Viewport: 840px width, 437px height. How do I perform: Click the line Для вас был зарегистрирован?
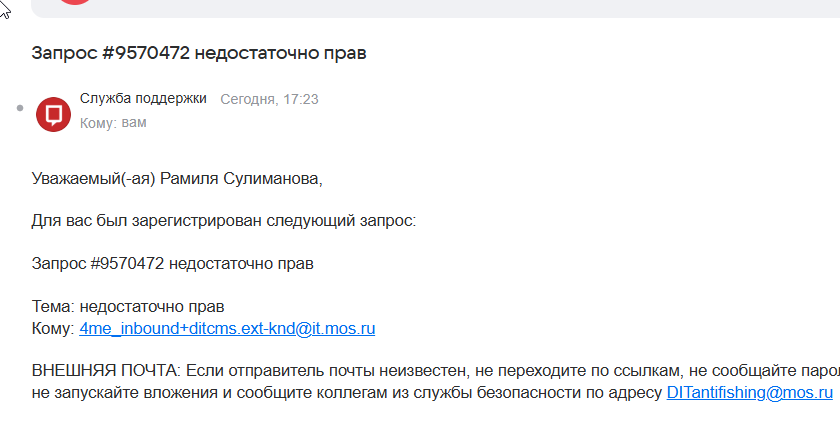click(x=224, y=221)
